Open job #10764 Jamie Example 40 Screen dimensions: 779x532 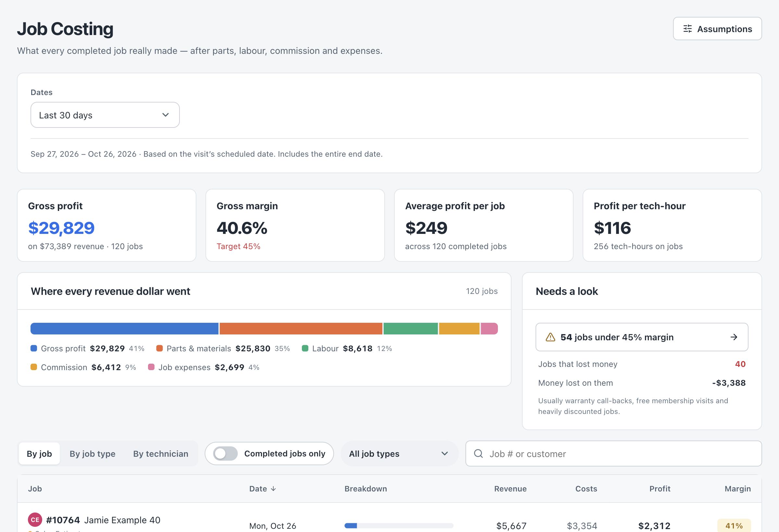(x=103, y=520)
